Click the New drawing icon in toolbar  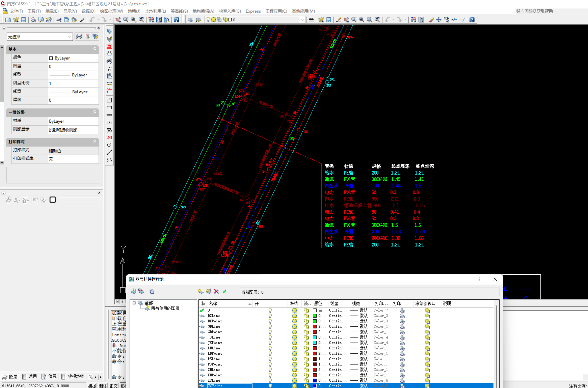pos(8,20)
